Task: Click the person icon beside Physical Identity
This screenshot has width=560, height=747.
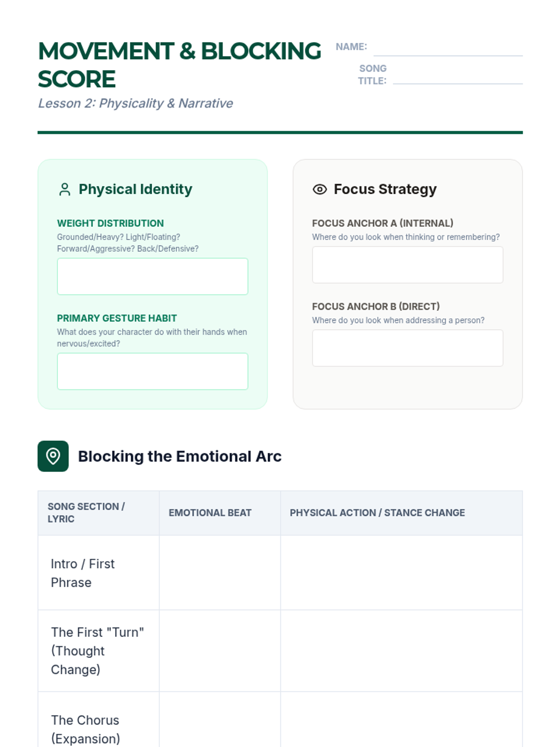Action: (65, 190)
